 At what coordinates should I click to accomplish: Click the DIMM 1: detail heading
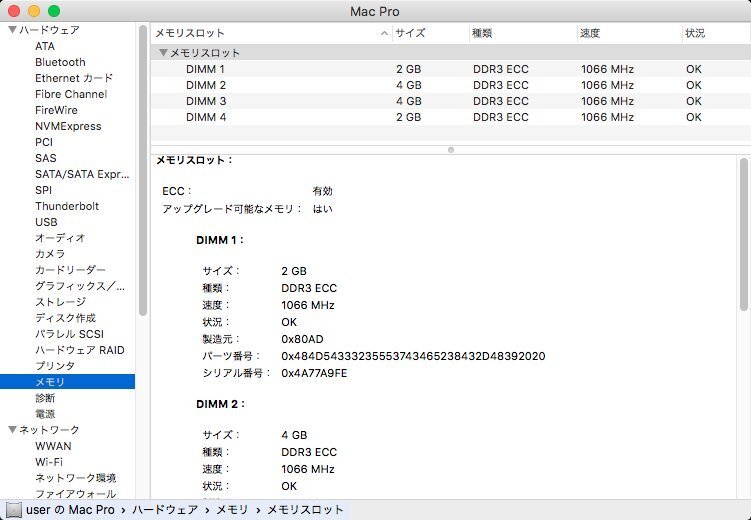220,240
